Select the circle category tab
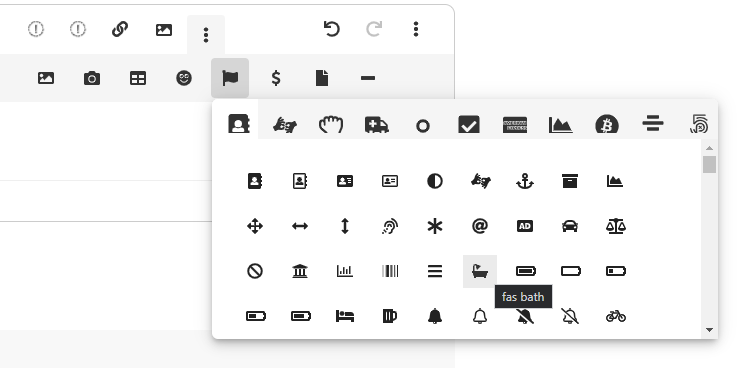Image resolution: width=752 pixels, height=384 pixels. coord(423,126)
